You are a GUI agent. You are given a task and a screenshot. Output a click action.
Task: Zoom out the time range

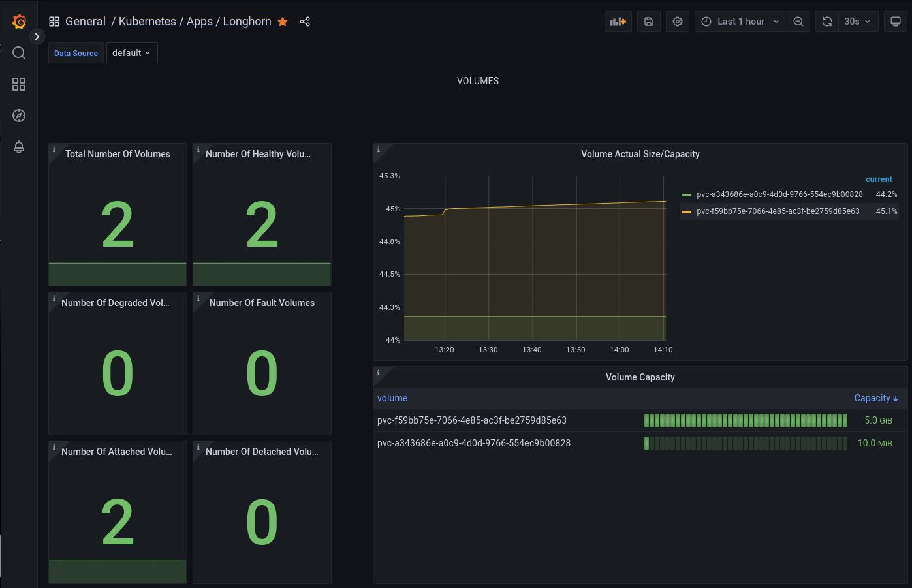coord(798,22)
